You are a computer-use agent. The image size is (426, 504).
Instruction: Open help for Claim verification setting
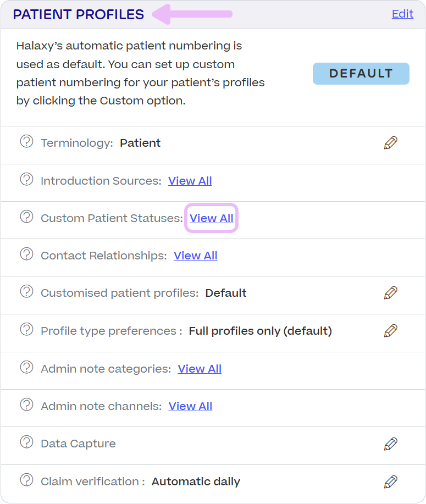tap(26, 480)
